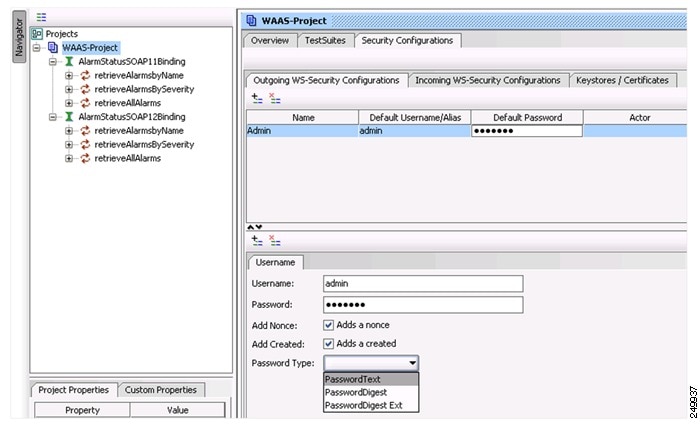Select AlarmStatusSOAP11Binding tree item
The width and height of the screenshot is (700, 429).
click(x=132, y=61)
